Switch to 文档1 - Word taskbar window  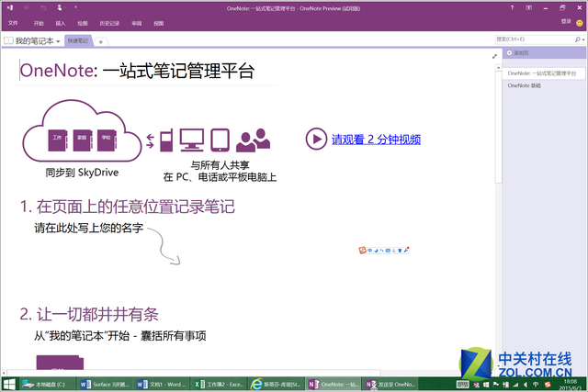pos(162,384)
